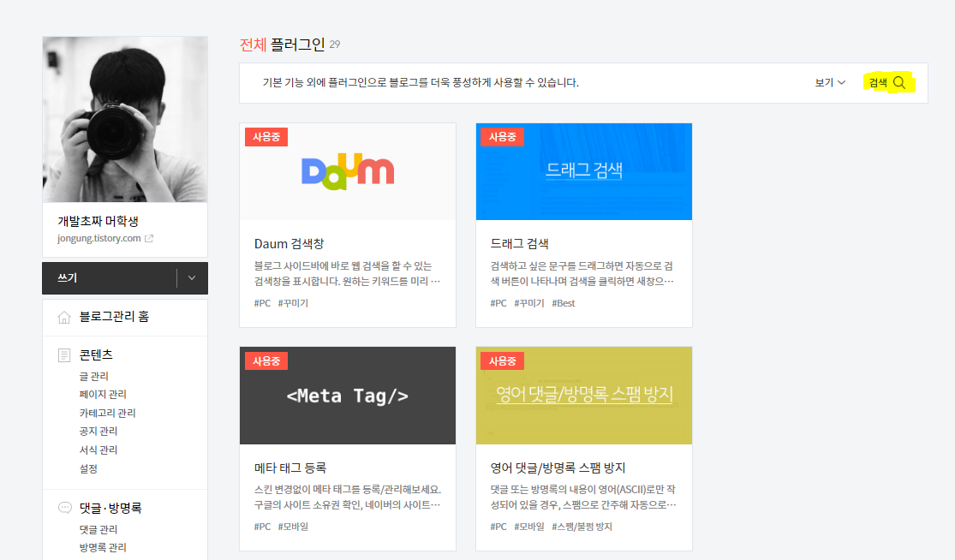Open the 보기 dropdown filter
The height and width of the screenshot is (560, 955).
click(x=830, y=83)
